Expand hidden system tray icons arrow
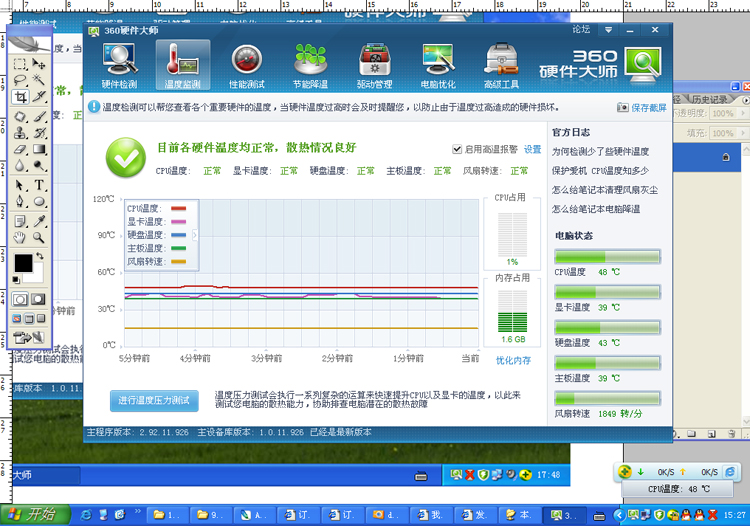The image size is (750, 526). 620,515
